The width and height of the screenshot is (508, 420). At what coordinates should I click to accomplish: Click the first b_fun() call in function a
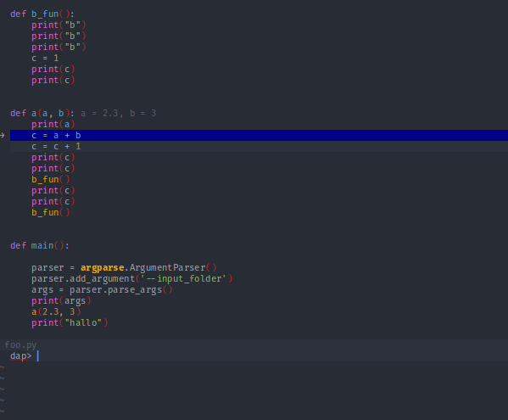pyautogui.click(x=51, y=180)
